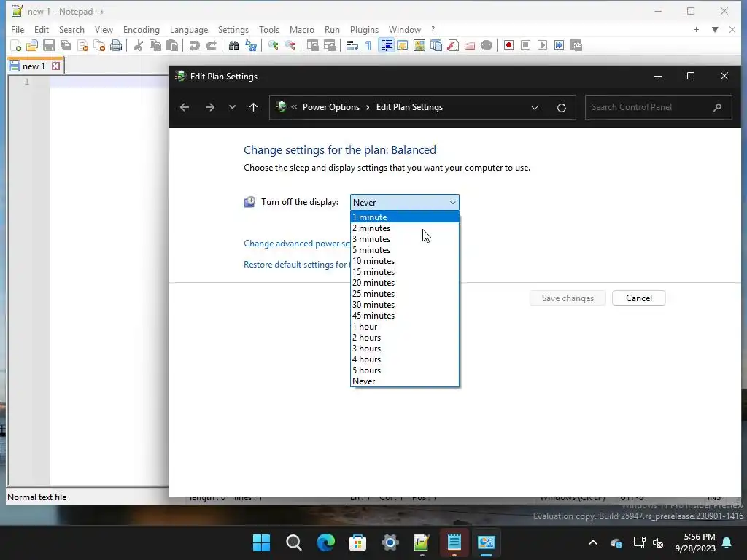Open Replace icon in Notepad++ toolbar
The height and width of the screenshot is (560, 747).
pos(251,45)
